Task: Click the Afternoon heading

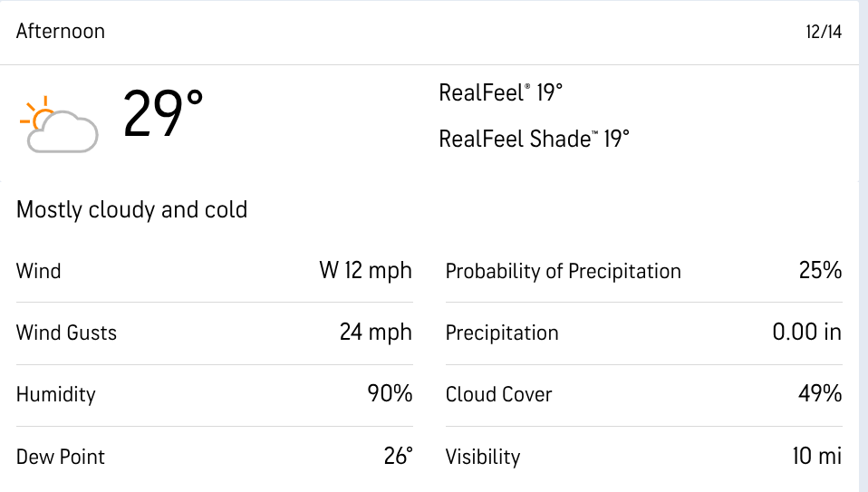Action: [61, 31]
